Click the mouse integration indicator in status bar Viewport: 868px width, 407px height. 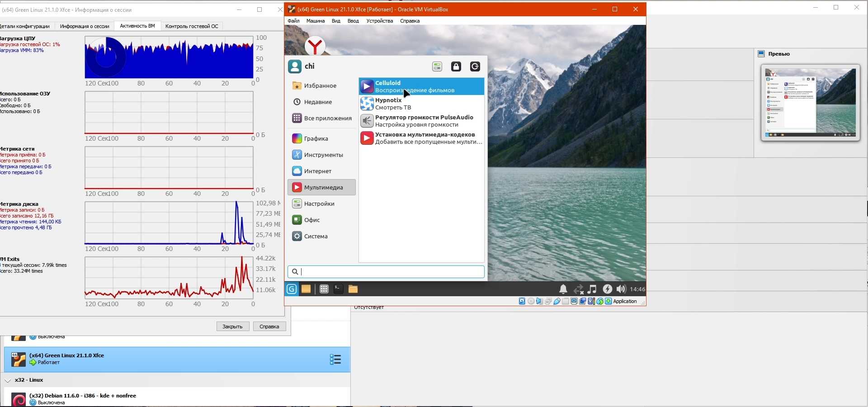pos(600,301)
